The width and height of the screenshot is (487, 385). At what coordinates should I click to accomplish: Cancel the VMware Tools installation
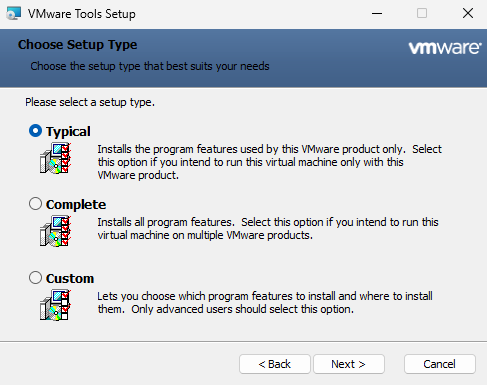coord(440,364)
